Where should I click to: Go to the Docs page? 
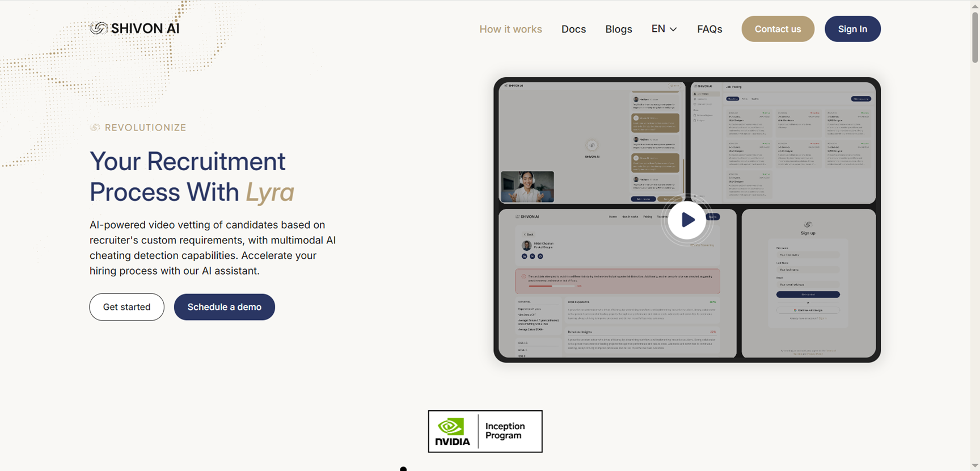573,29
